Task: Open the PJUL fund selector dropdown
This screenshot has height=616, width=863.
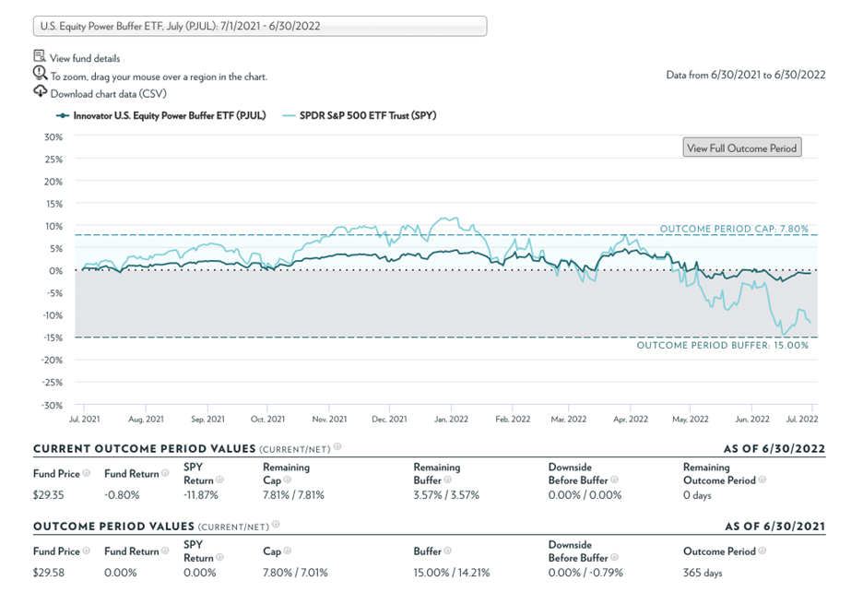Action: (260, 26)
